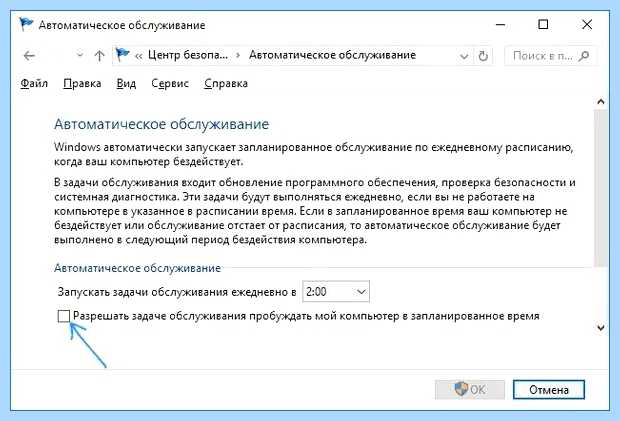The width and height of the screenshot is (620, 421).
Task: Click the title bar flag icon
Action: click(26, 25)
